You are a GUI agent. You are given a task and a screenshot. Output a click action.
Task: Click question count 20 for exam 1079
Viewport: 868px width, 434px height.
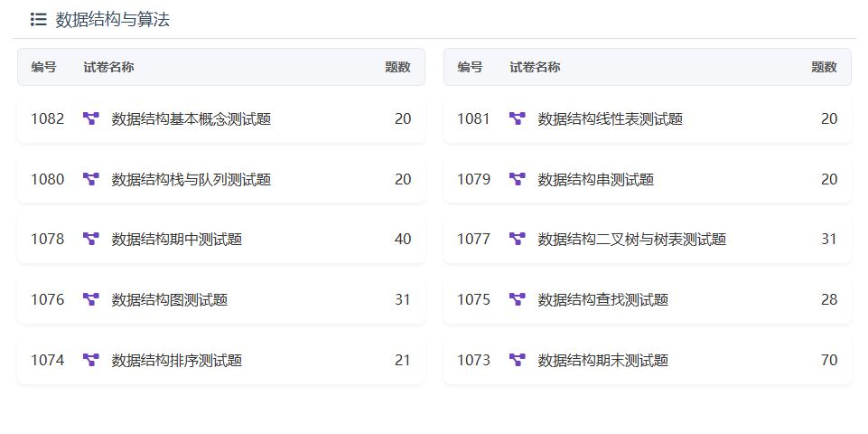point(829,179)
